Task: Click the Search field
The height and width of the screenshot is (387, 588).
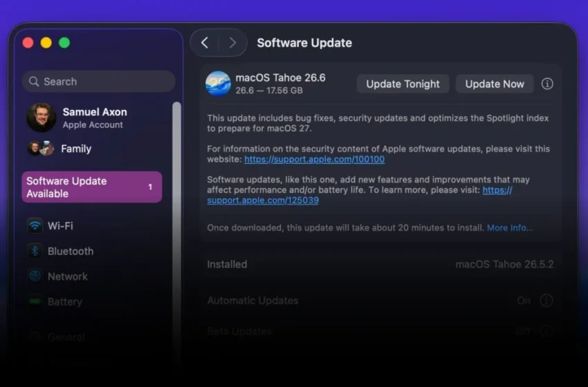Action: [x=99, y=82]
